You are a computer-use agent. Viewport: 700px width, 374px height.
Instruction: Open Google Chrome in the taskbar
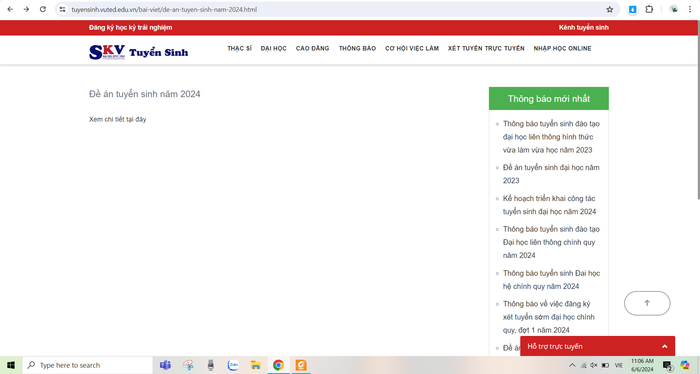(x=278, y=365)
